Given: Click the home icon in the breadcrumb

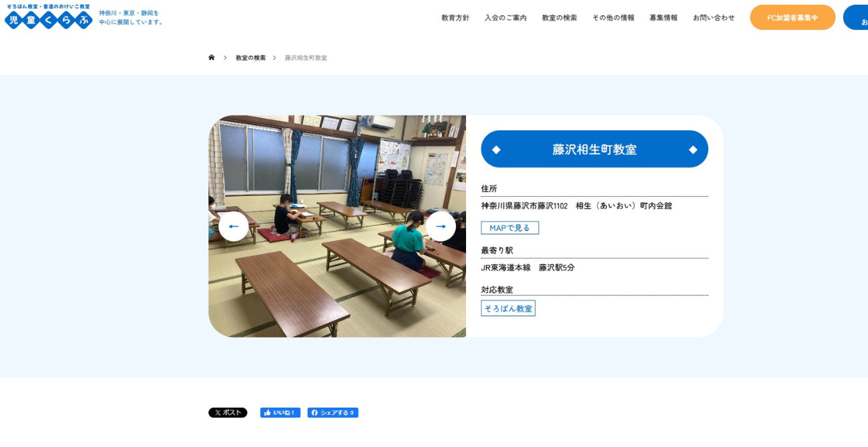Looking at the screenshot, I should point(211,57).
